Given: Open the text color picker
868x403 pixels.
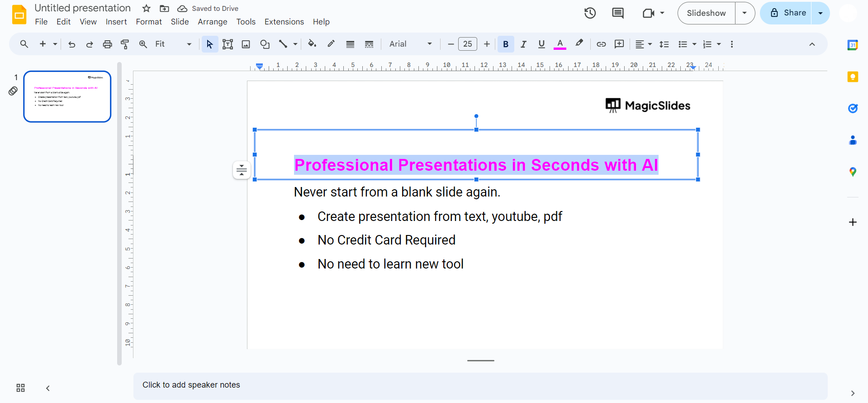Looking at the screenshot, I should (560, 44).
